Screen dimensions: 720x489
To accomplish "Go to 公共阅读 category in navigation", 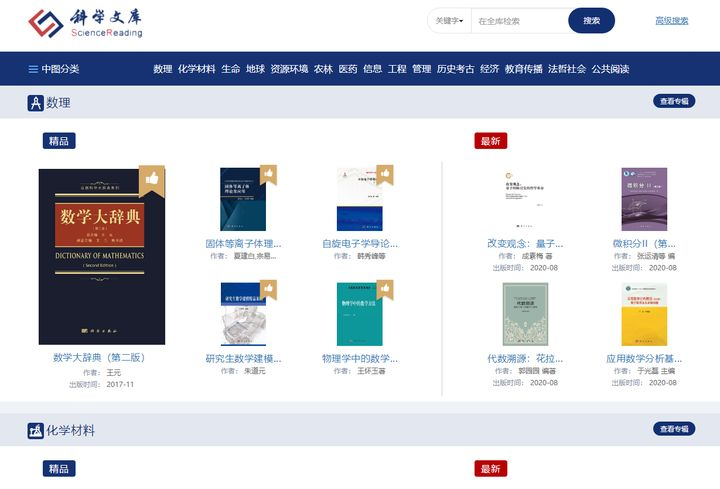I will [610, 69].
